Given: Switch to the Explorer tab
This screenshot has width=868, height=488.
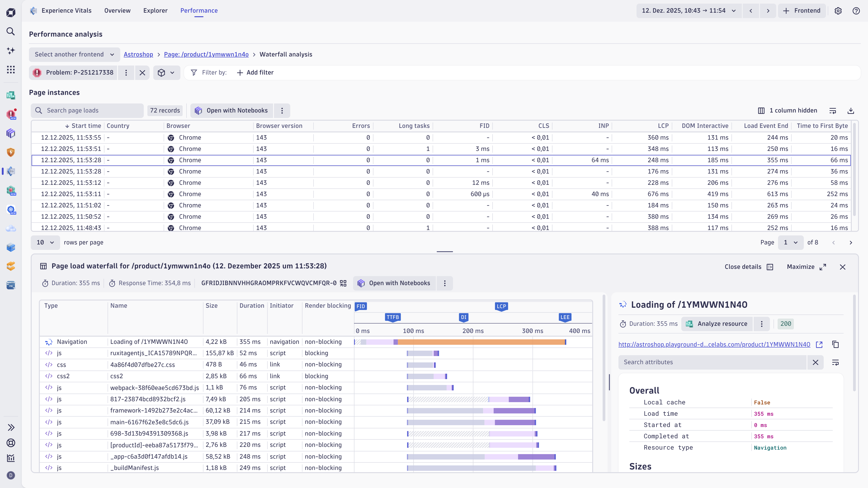Looking at the screenshot, I should pos(155,10).
